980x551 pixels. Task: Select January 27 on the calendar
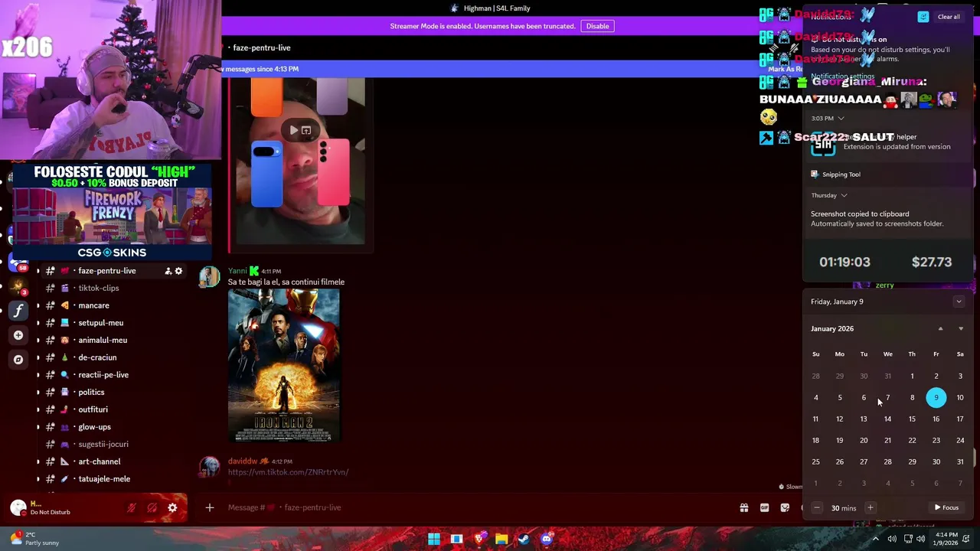864,461
